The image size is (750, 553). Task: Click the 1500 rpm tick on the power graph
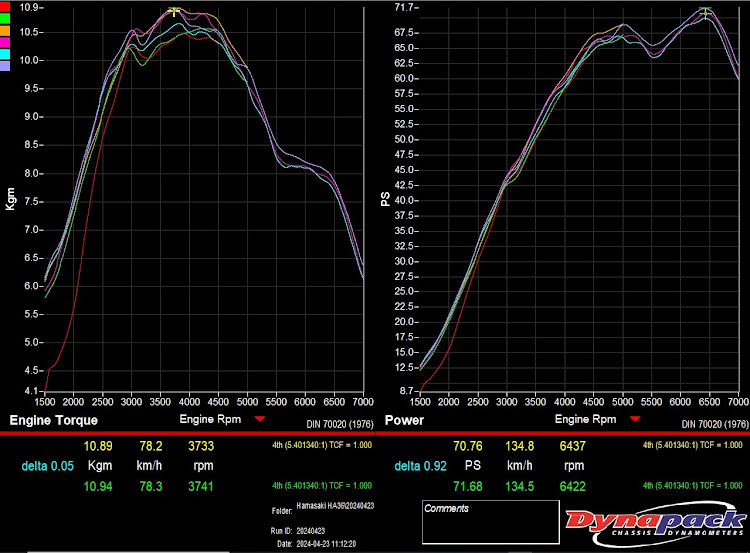point(420,402)
